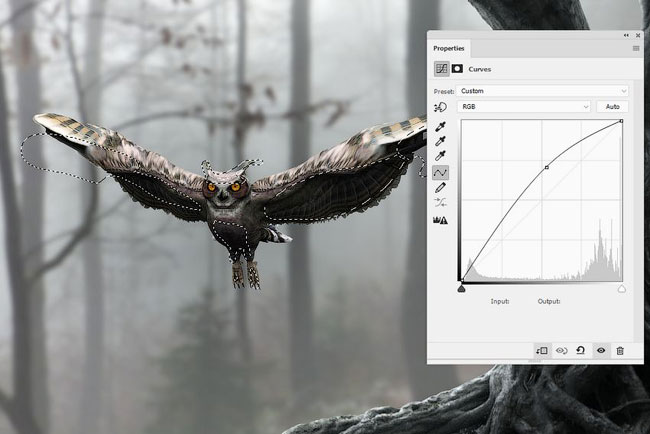Screen dimensions: 650x434
Task: Collapse the Properties panel double arrows
Action: 626,36
